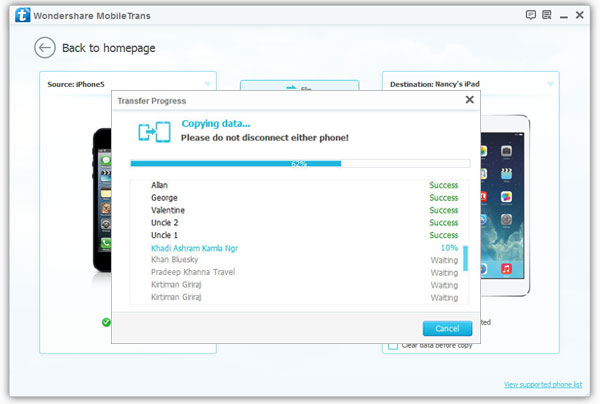The height and width of the screenshot is (404, 600).
Task: Close the Transfer Progress dialog
Action: [x=470, y=99]
